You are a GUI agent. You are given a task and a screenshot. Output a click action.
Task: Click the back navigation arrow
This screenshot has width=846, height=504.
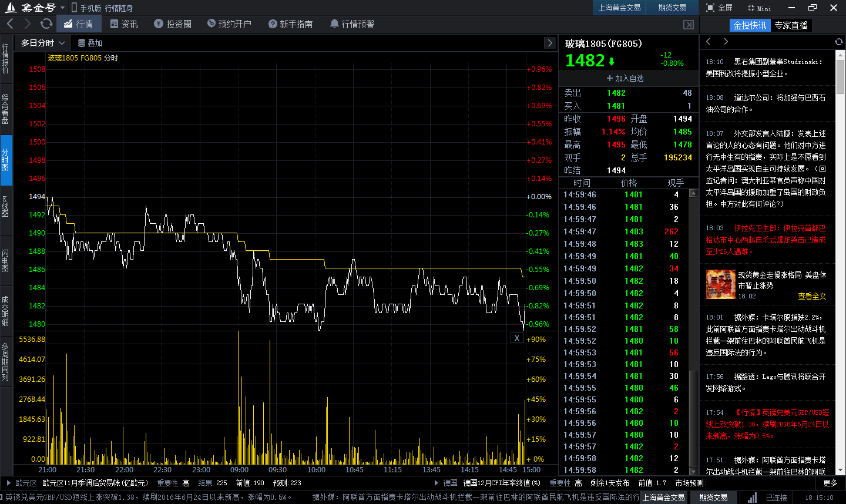(x=10, y=24)
